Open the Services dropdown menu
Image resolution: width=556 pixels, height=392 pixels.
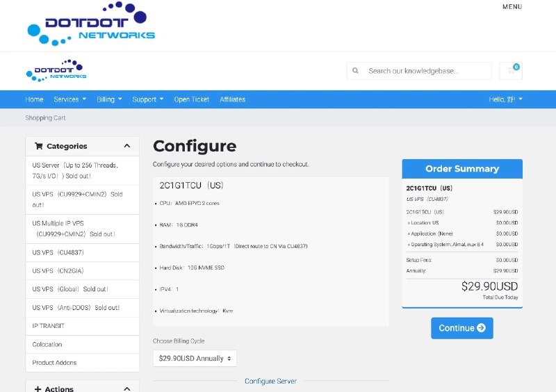point(70,99)
